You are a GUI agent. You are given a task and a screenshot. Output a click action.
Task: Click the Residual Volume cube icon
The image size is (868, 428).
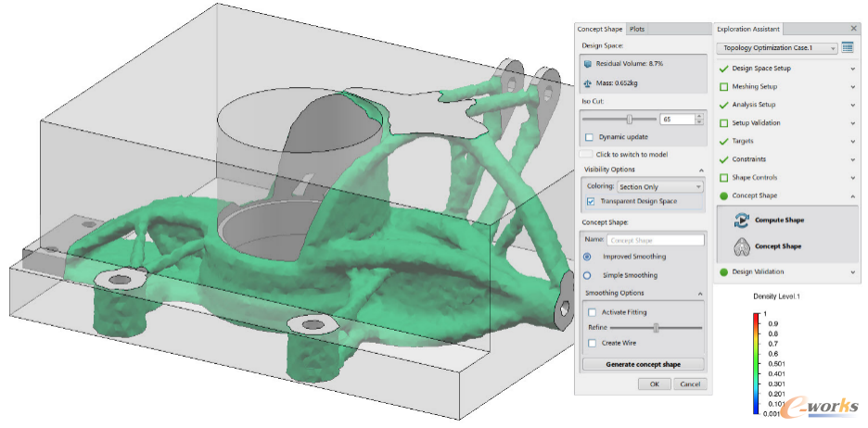pos(588,64)
